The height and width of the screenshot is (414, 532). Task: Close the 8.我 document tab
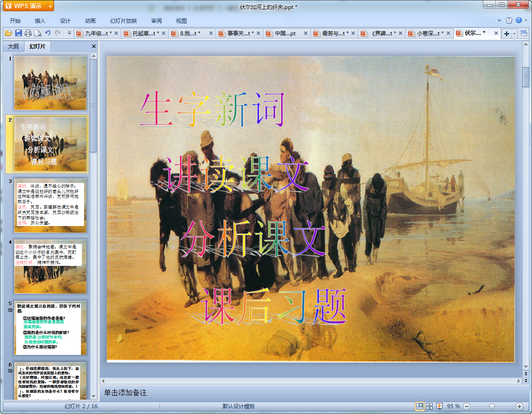pyautogui.click(x=211, y=33)
